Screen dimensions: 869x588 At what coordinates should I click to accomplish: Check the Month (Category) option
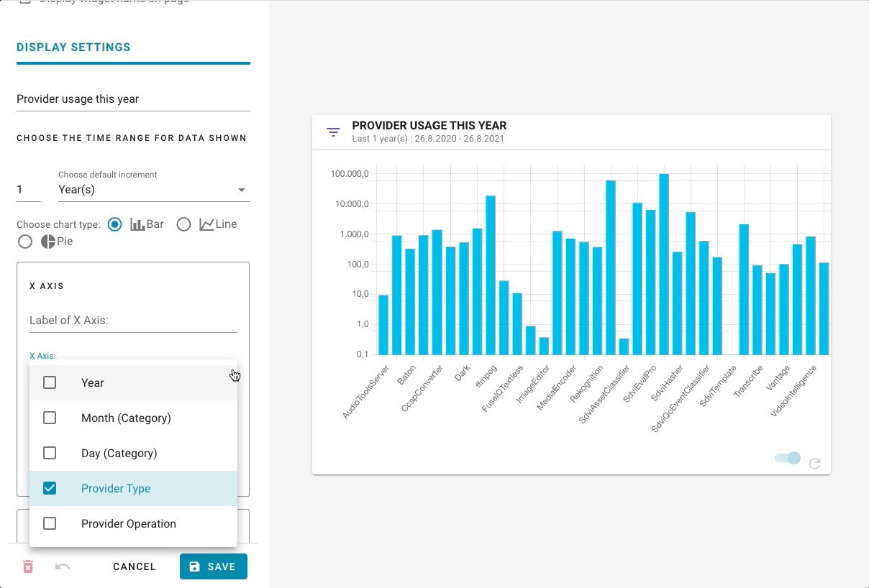(50, 418)
